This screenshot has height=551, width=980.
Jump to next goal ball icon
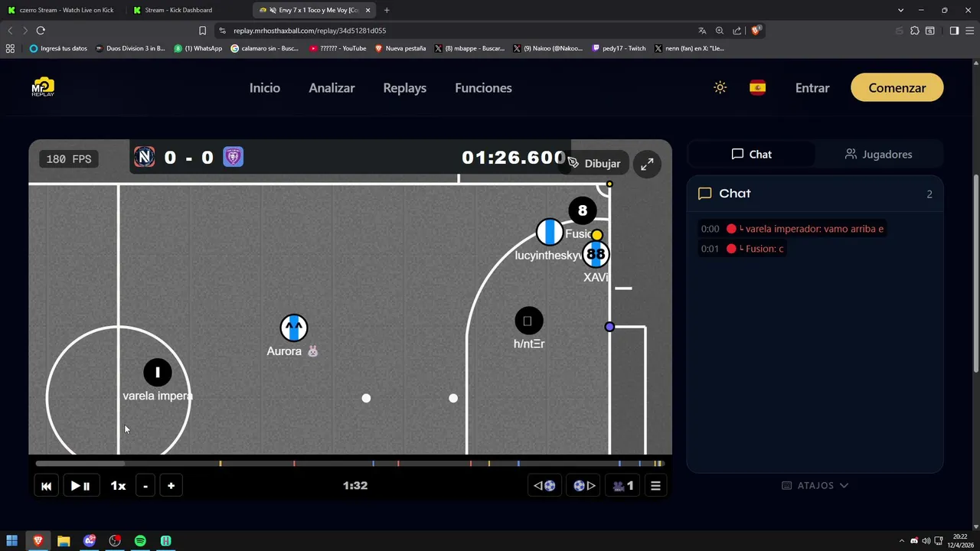(584, 486)
